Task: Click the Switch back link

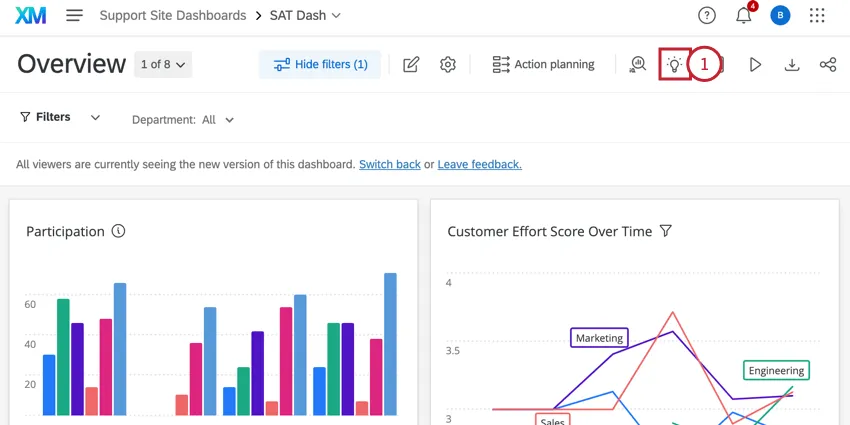Action: [390, 164]
